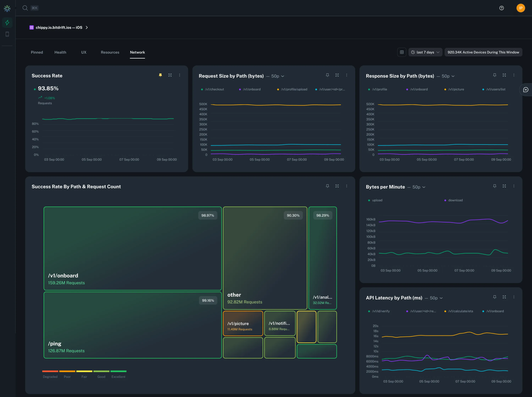
Task: Open the last 7 days time range dropdown
Action: click(425, 52)
